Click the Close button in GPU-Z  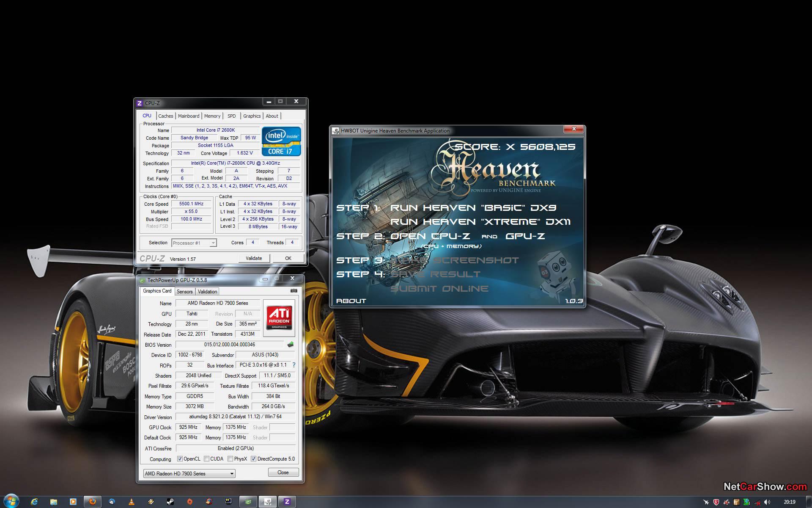click(283, 472)
